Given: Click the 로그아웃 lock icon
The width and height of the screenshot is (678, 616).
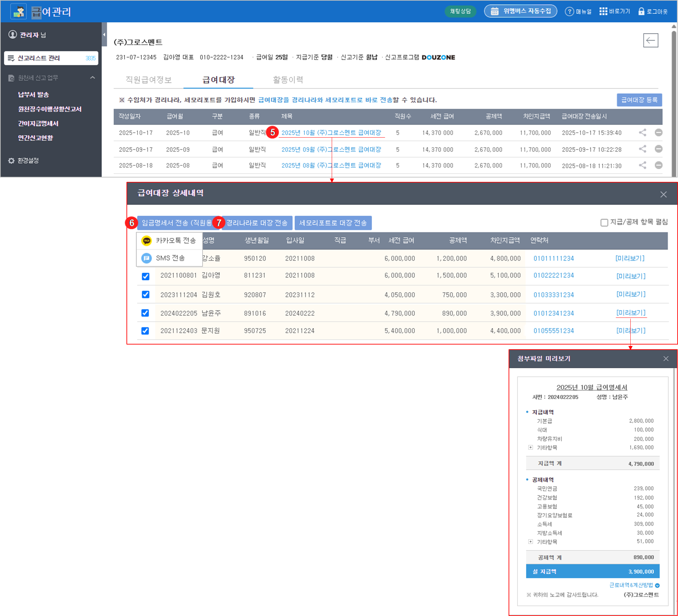Looking at the screenshot, I should point(641,11).
